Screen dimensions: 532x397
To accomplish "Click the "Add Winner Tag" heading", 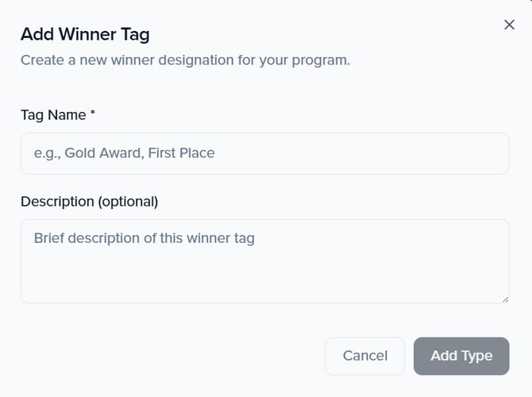I will coord(85,34).
